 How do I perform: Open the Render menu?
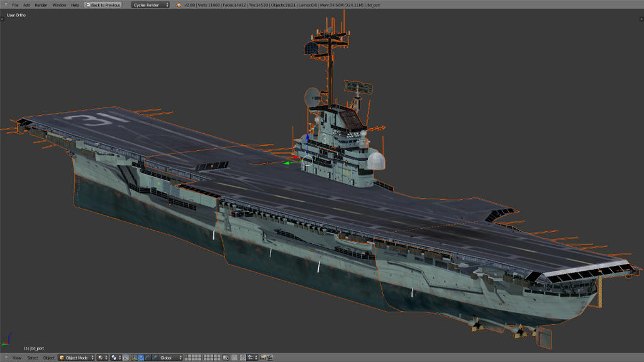[41, 5]
